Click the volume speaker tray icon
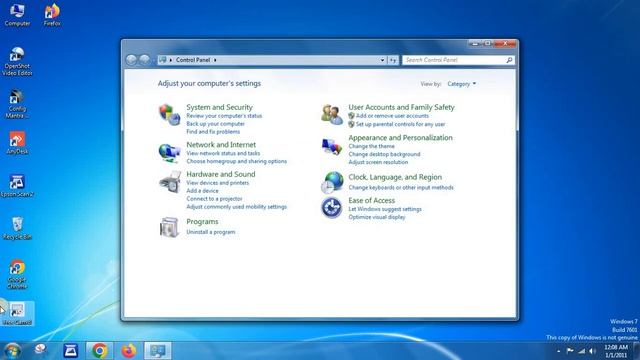The width and height of the screenshot is (640, 360). (592, 351)
